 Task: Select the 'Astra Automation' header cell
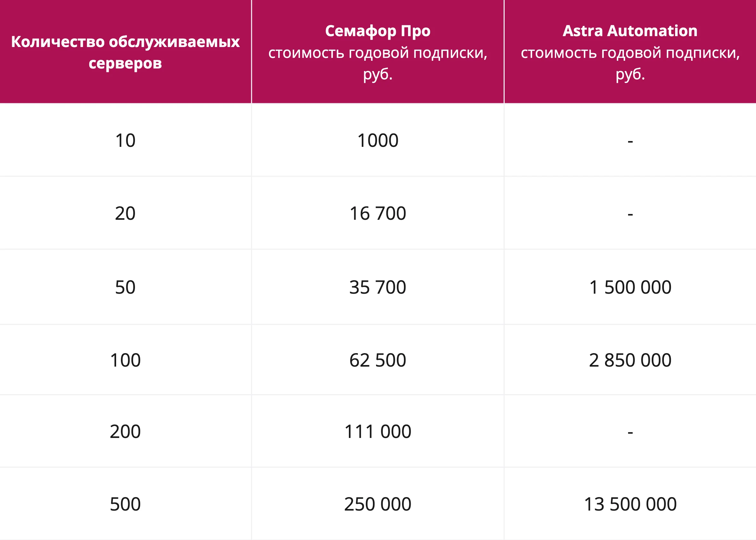pos(630,52)
